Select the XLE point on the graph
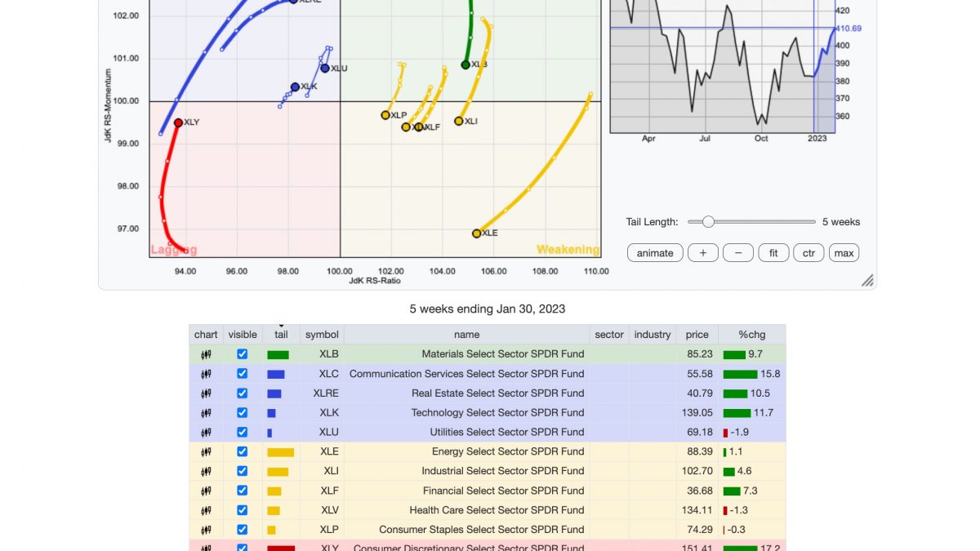The width and height of the screenshot is (980, 551). pyautogui.click(x=477, y=233)
